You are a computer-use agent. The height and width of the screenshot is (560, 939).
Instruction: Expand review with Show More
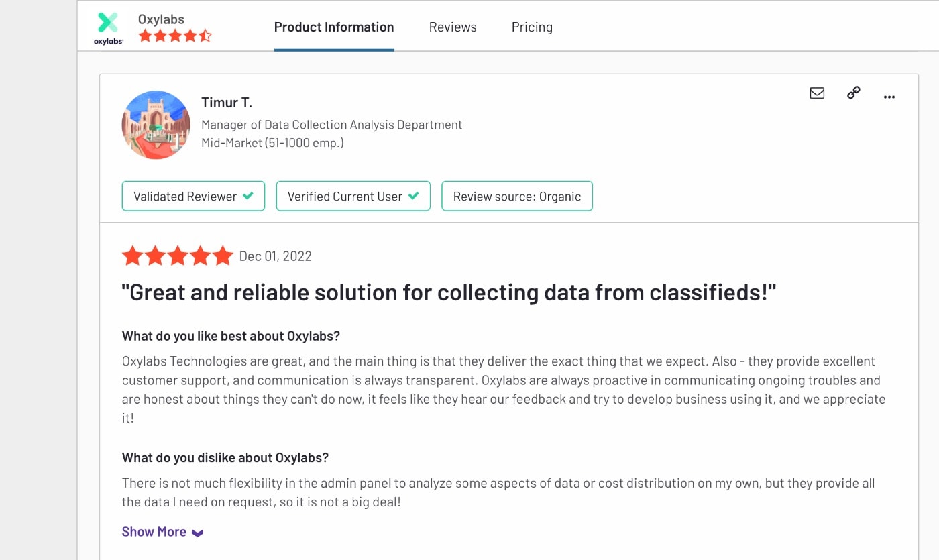pyautogui.click(x=154, y=532)
